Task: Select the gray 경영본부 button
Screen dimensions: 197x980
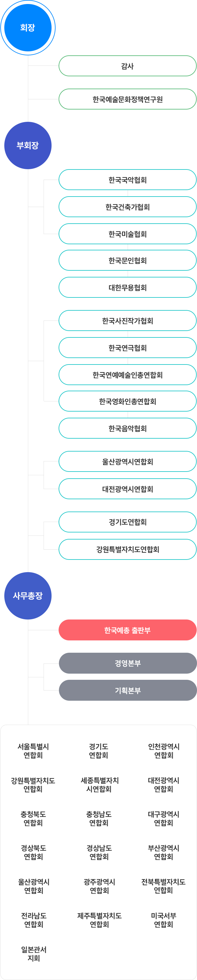Action: click(128, 663)
